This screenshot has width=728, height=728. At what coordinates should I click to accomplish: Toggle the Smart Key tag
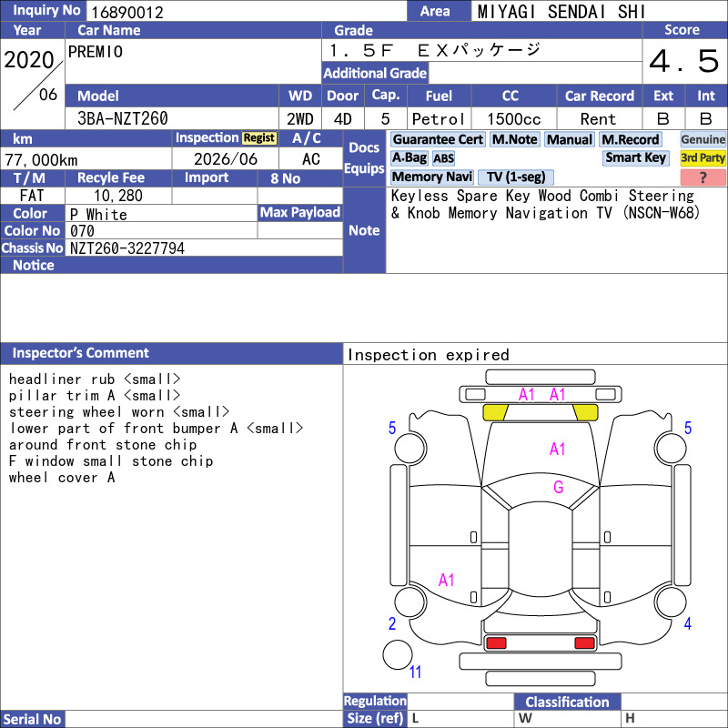point(635,157)
